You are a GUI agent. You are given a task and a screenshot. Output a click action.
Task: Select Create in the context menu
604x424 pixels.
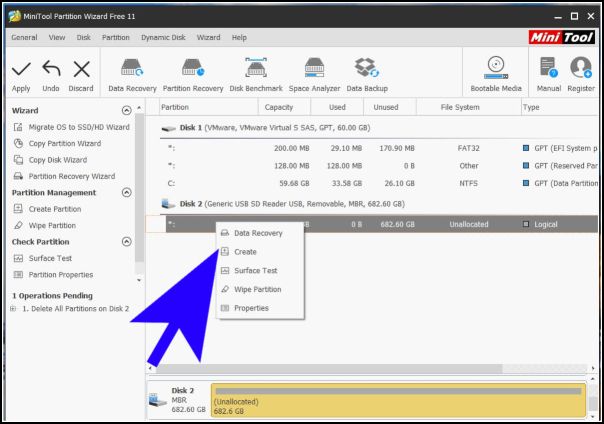245,252
